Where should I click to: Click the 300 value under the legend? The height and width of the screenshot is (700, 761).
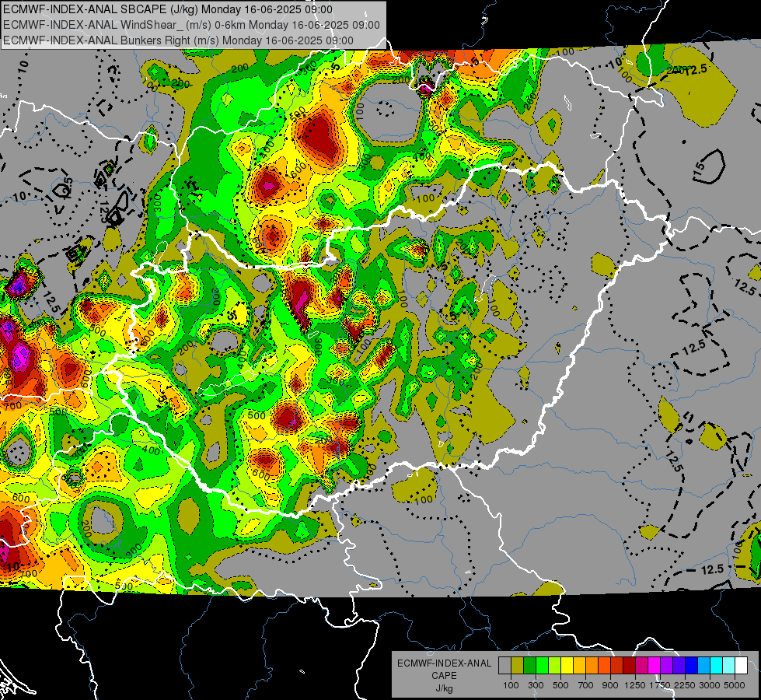point(536,685)
